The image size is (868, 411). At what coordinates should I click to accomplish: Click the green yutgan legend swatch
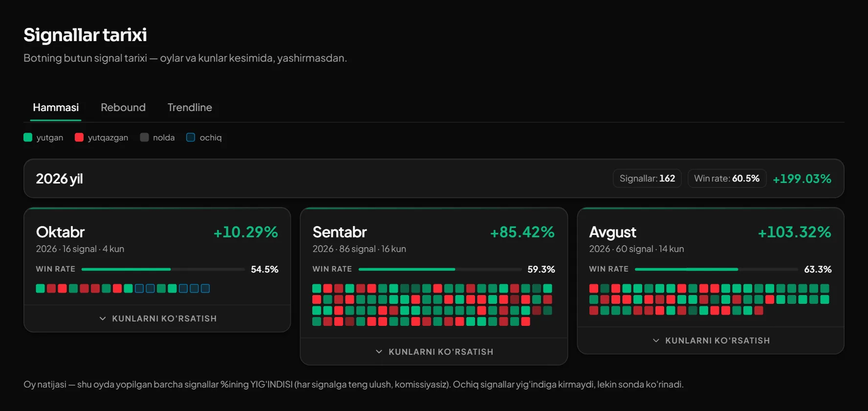(28, 137)
